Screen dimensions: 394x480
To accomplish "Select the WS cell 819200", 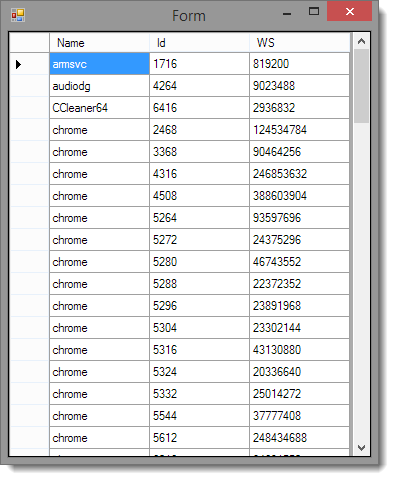I will 299,64.
